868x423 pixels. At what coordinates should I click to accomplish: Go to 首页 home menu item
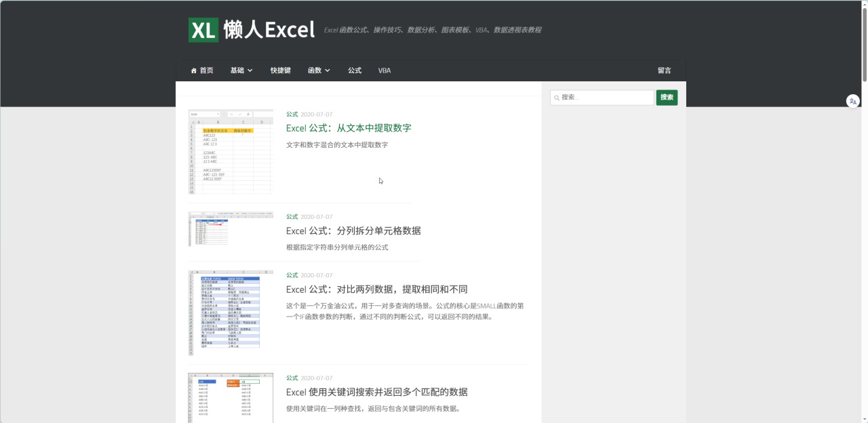(201, 70)
